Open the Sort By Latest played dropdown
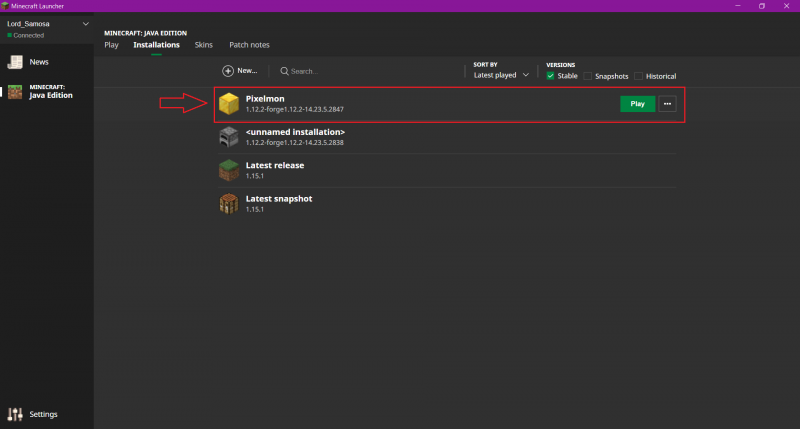The image size is (800, 429). pos(501,75)
